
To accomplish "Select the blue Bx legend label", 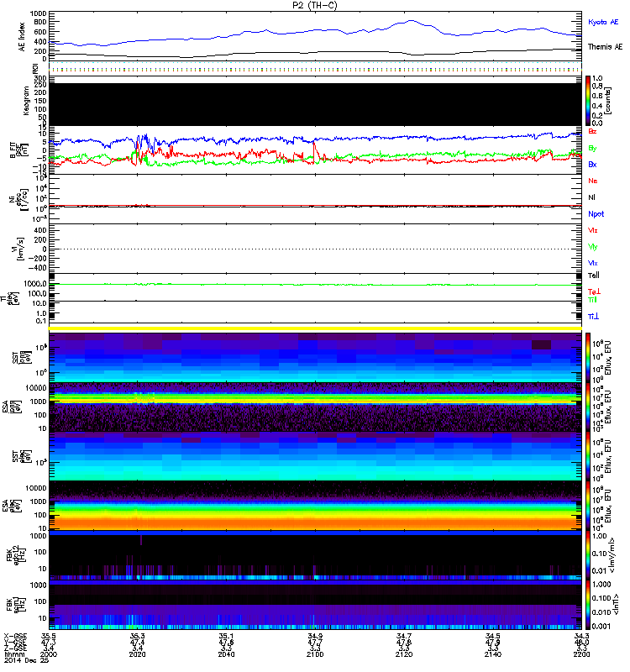I will [593, 165].
